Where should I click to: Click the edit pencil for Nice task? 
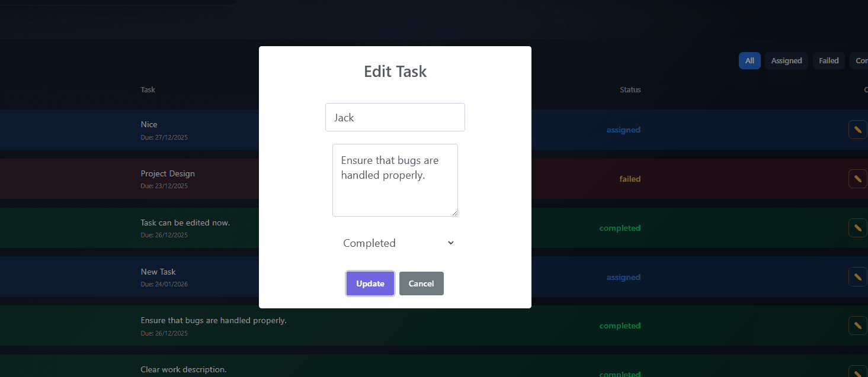tap(857, 130)
